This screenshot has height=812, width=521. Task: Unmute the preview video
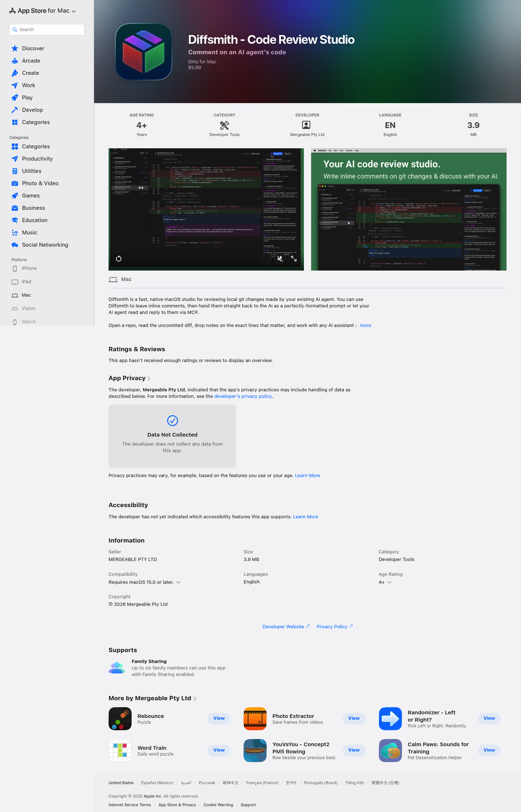280,259
